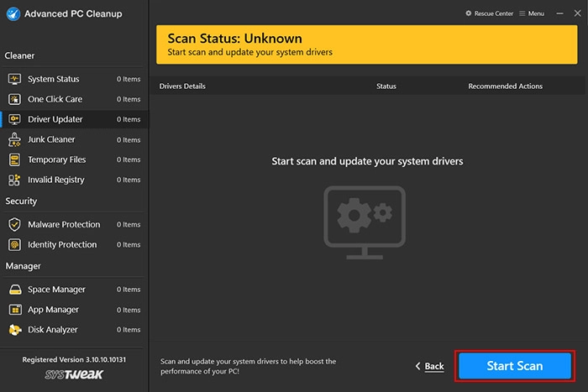Screen dimensions: 588x392
Task: Open the System Status section
Action: pyautogui.click(x=74, y=79)
